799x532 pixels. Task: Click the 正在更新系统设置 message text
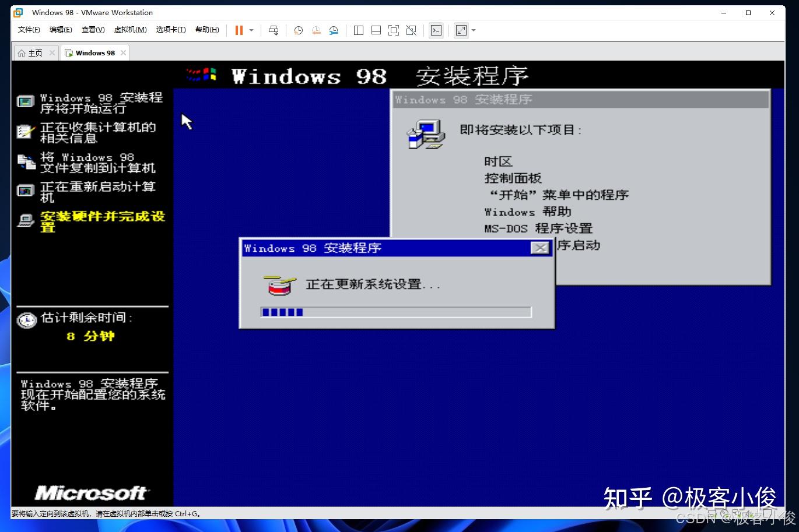(x=373, y=284)
